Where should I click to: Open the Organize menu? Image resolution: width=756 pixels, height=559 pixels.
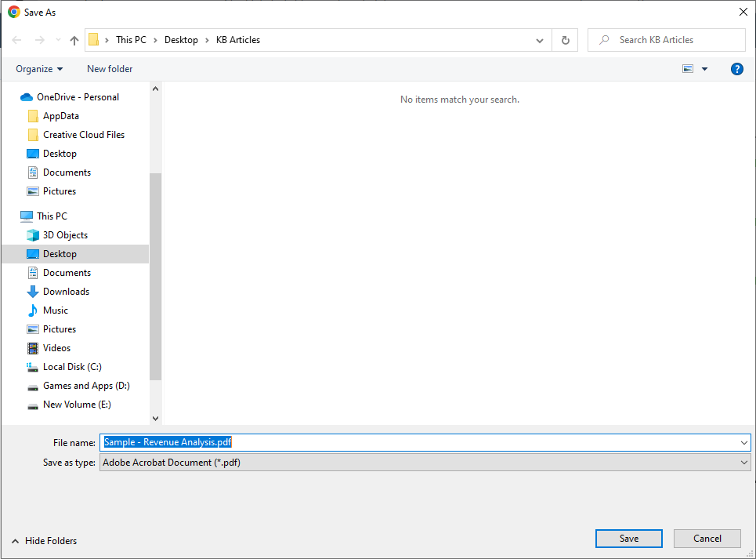point(38,69)
